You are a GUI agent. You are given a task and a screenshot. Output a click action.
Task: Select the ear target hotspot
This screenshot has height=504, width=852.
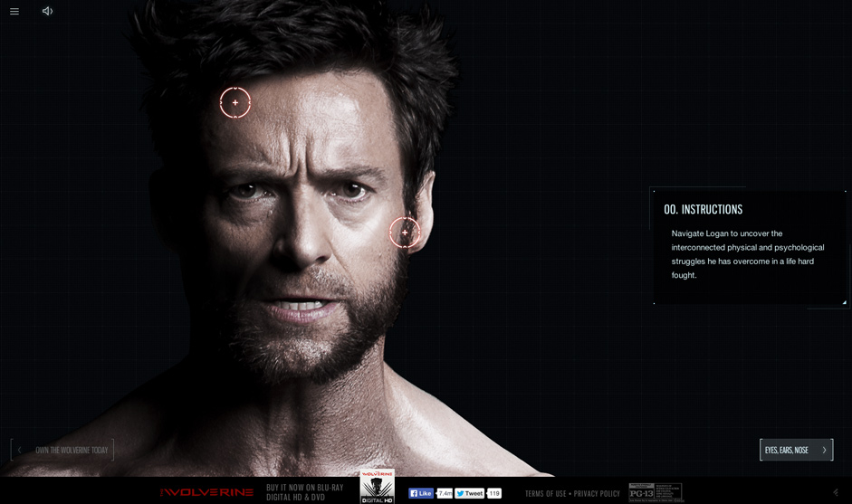coord(405,233)
